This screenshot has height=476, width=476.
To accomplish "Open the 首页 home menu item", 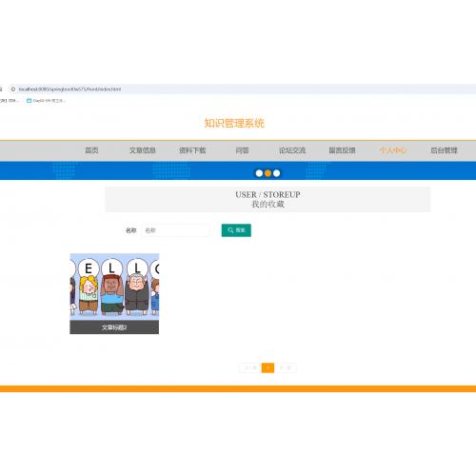I will click(x=91, y=150).
